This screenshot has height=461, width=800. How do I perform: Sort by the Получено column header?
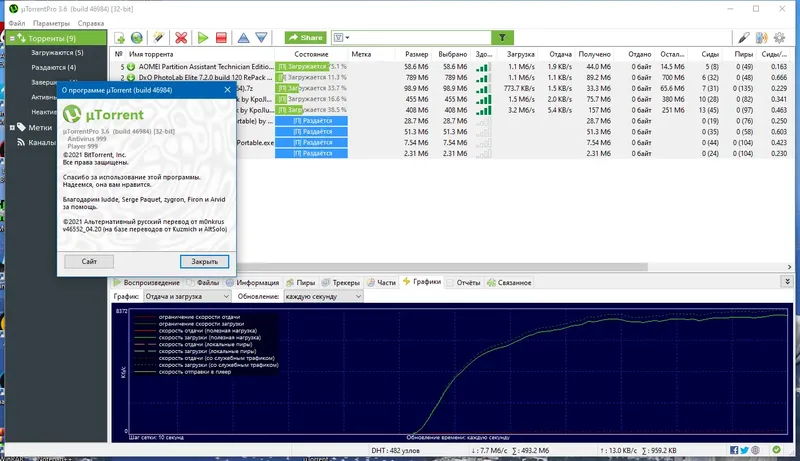[594, 54]
